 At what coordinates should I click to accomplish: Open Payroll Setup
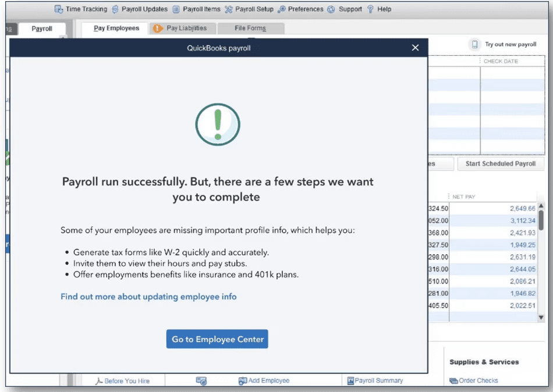(254, 9)
